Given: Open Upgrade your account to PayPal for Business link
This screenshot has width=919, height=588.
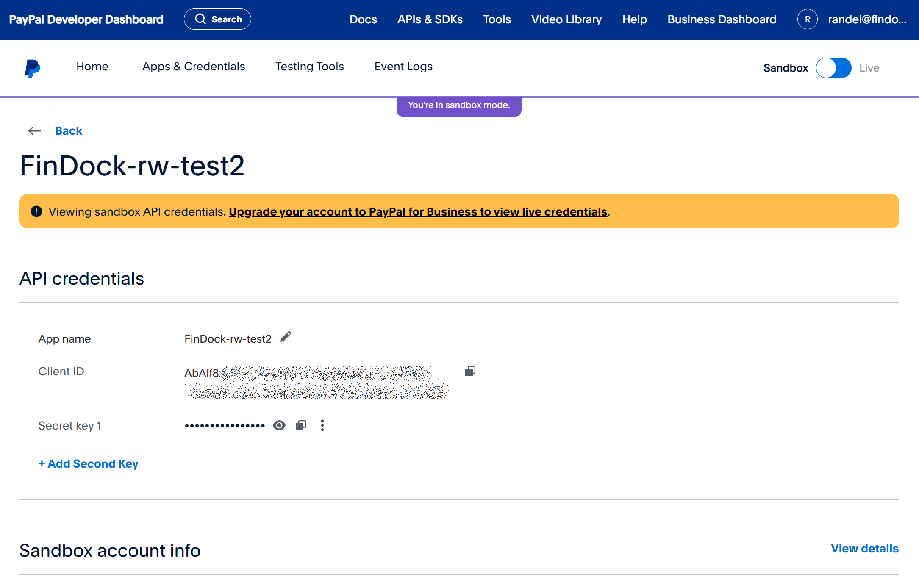Looking at the screenshot, I should [x=418, y=211].
